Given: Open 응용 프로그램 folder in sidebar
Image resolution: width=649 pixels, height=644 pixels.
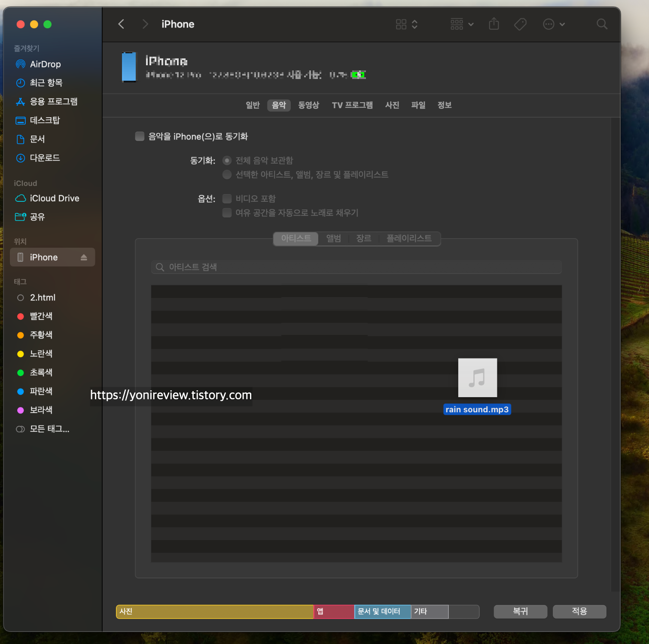Looking at the screenshot, I should tap(52, 102).
